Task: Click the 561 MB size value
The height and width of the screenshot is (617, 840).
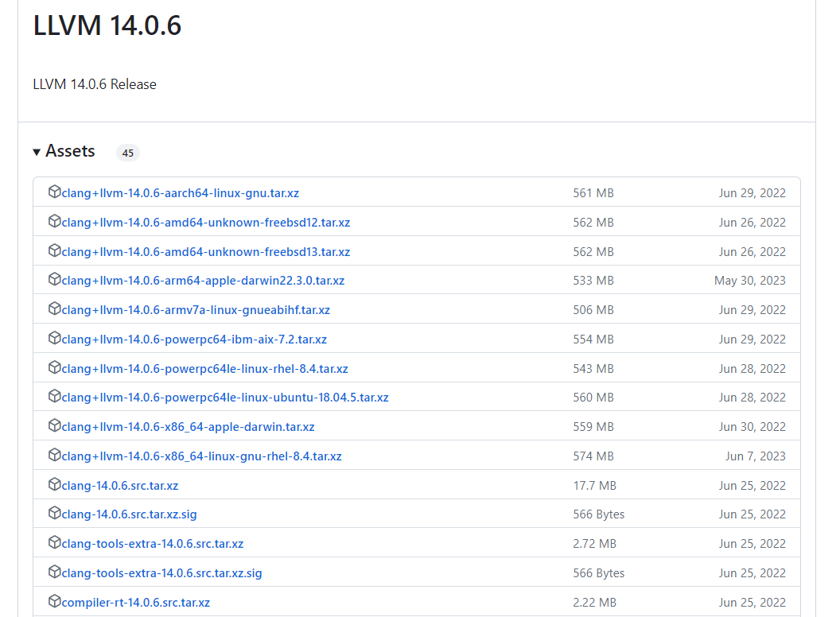Action: click(593, 193)
